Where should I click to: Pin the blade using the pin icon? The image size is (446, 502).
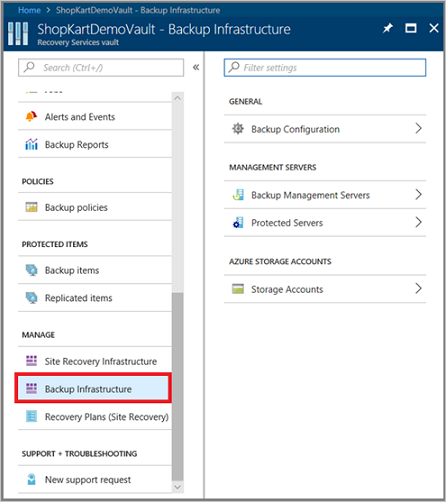click(387, 28)
